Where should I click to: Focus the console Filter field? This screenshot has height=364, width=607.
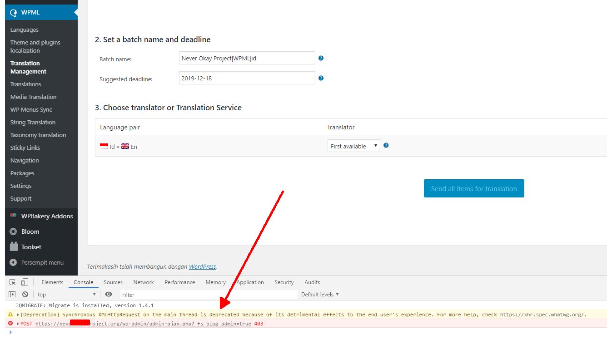pyautogui.click(x=209, y=294)
